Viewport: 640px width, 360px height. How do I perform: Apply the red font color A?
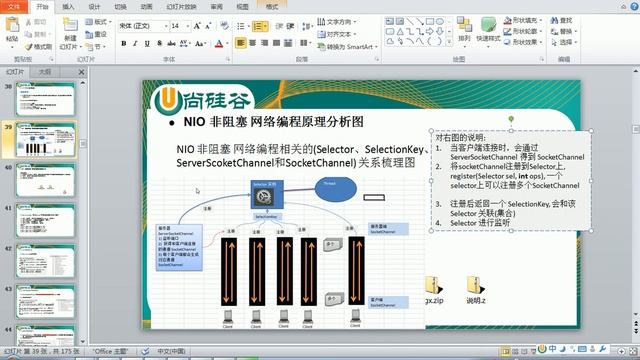click(x=219, y=43)
